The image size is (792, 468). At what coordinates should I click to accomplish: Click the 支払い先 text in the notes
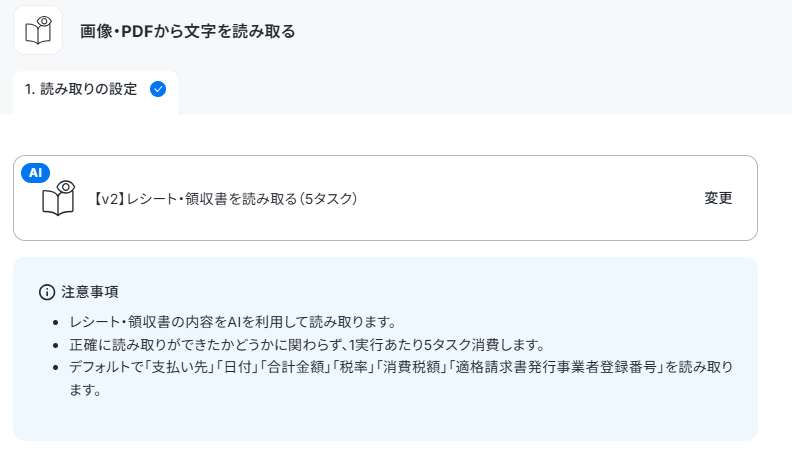point(180,368)
